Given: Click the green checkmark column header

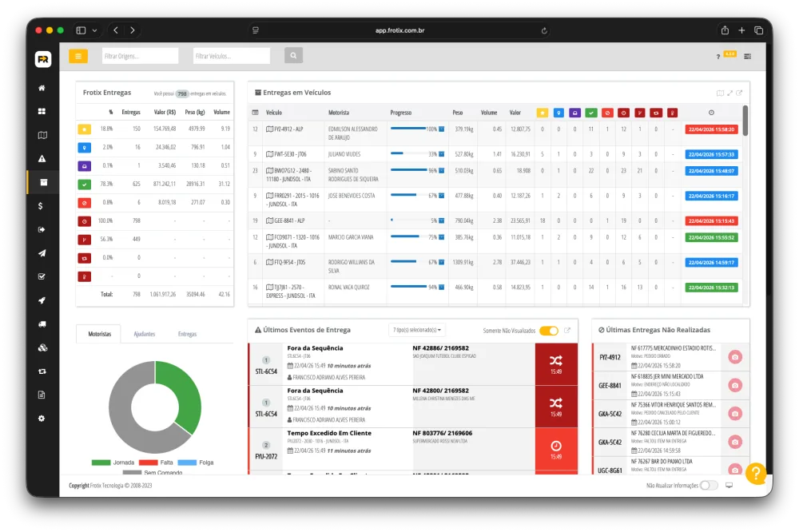Looking at the screenshot, I should pyautogui.click(x=591, y=113).
